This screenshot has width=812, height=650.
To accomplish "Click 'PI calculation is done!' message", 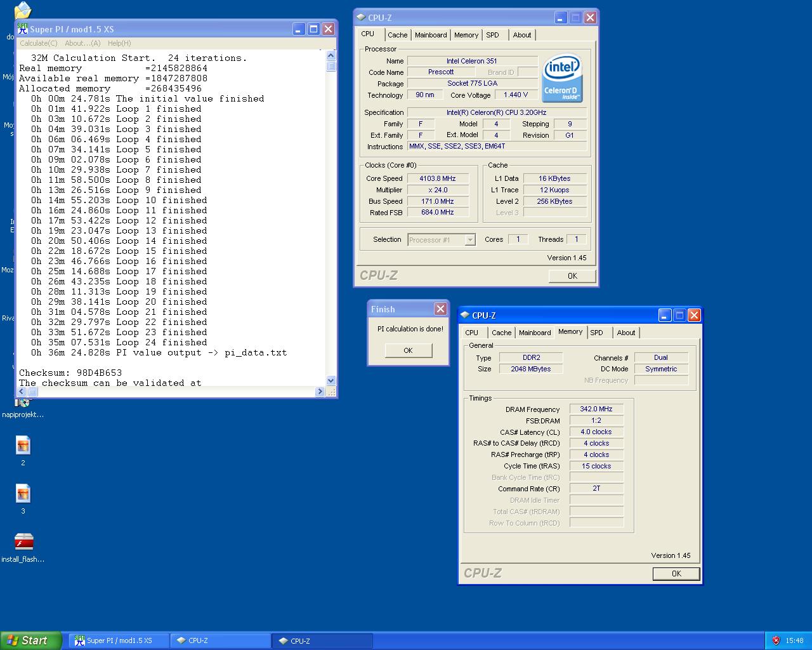I will pos(410,329).
